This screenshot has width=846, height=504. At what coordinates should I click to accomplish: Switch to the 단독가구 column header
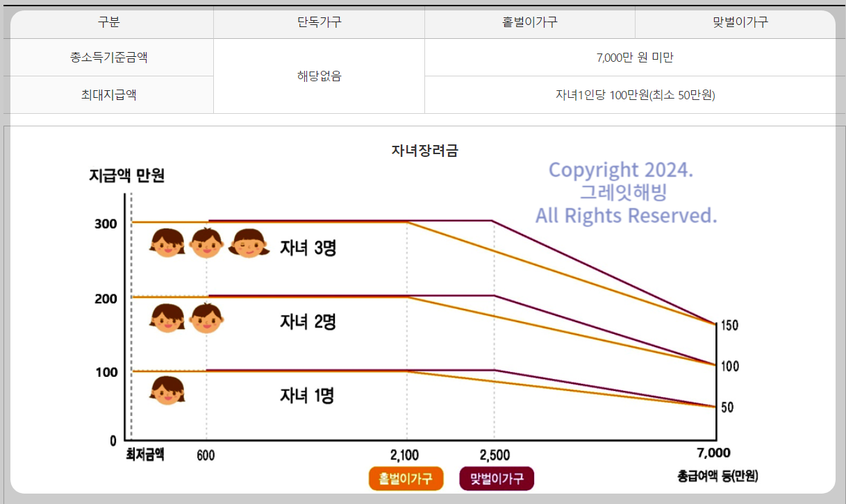[319, 24]
